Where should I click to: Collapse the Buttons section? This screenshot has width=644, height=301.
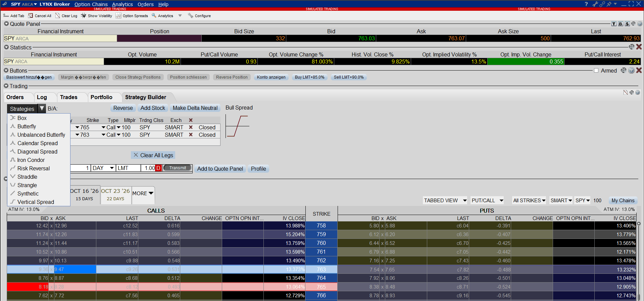6,71
